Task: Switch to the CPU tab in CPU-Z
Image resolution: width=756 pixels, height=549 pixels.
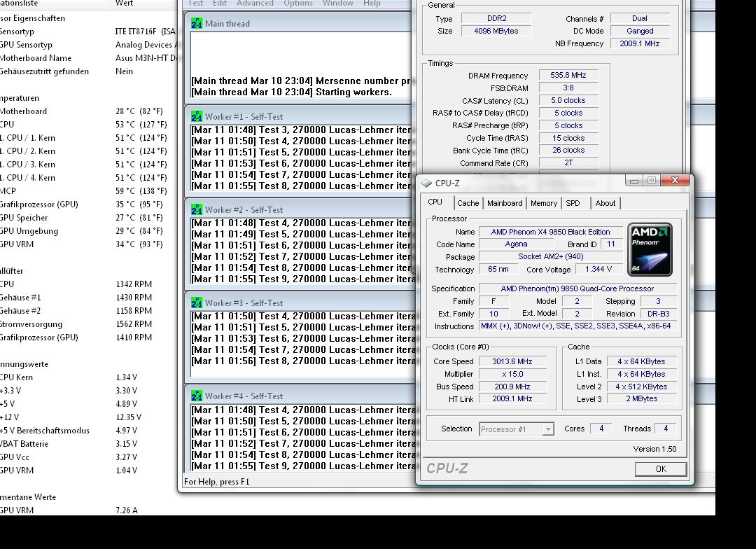Action: pos(435,202)
